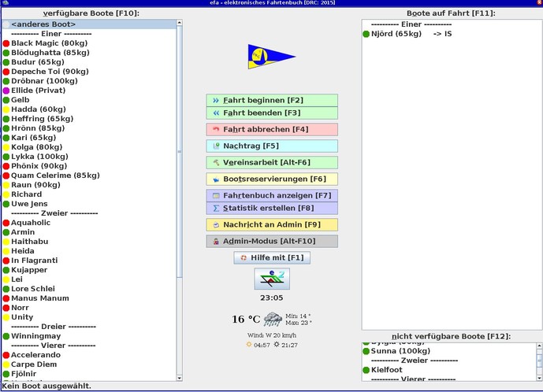
Task: Open Statistik erstellen
Action: [271, 208]
